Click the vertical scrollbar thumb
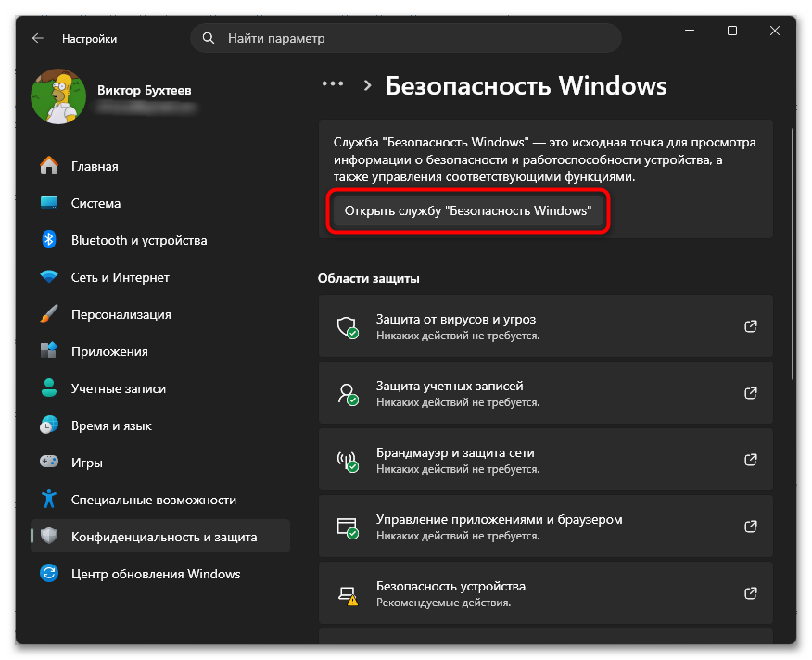 point(793,254)
